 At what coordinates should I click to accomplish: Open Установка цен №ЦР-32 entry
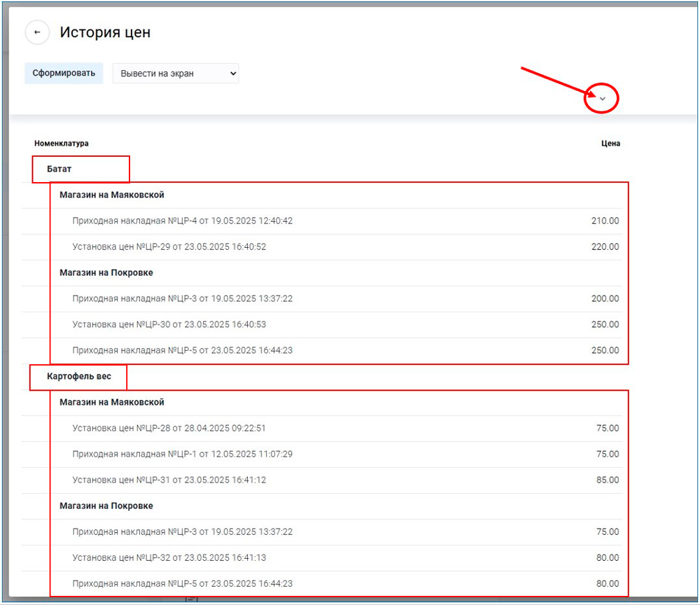(x=169, y=558)
